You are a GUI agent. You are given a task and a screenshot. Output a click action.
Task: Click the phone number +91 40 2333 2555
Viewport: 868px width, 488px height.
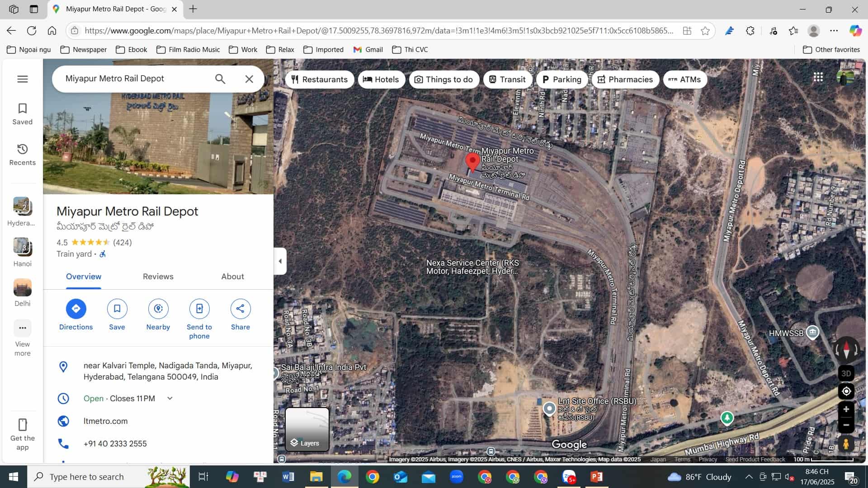(x=115, y=444)
